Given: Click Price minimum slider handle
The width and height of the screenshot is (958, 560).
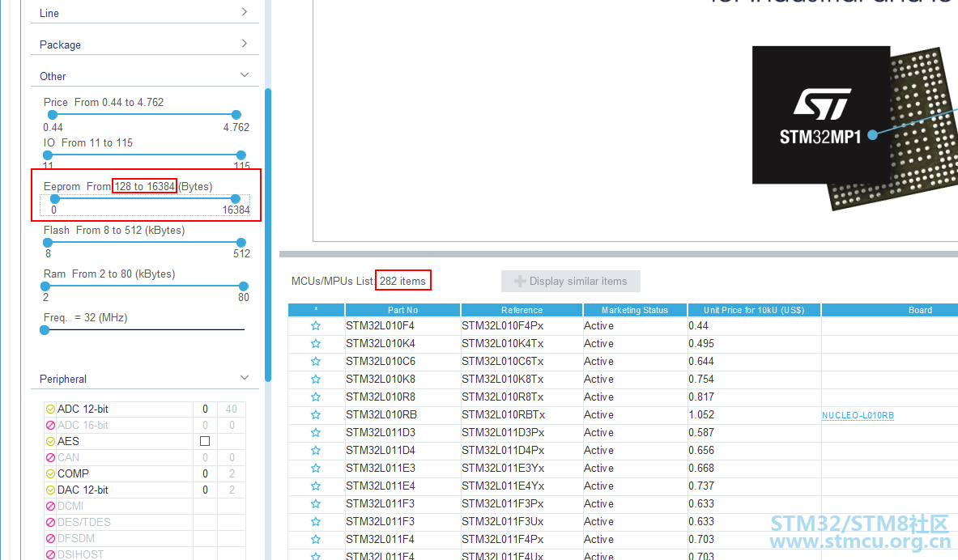Looking at the screenshot, I should [53, 115].
